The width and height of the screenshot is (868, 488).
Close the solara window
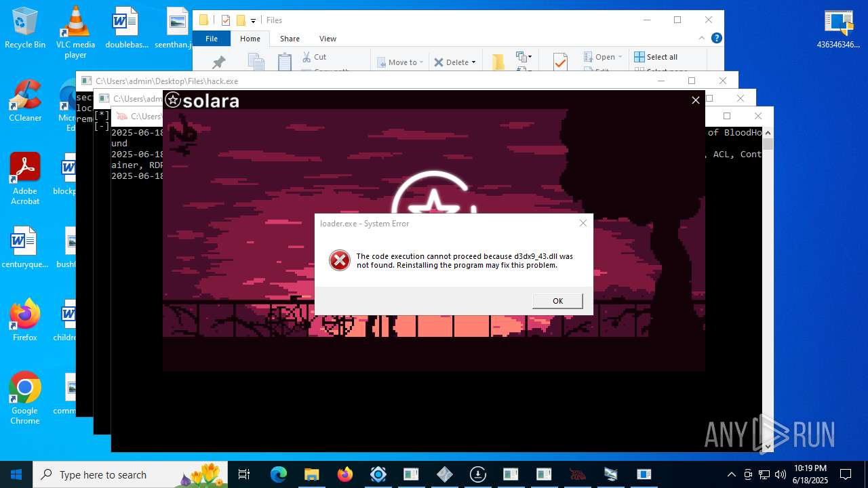tap(695, 100)
